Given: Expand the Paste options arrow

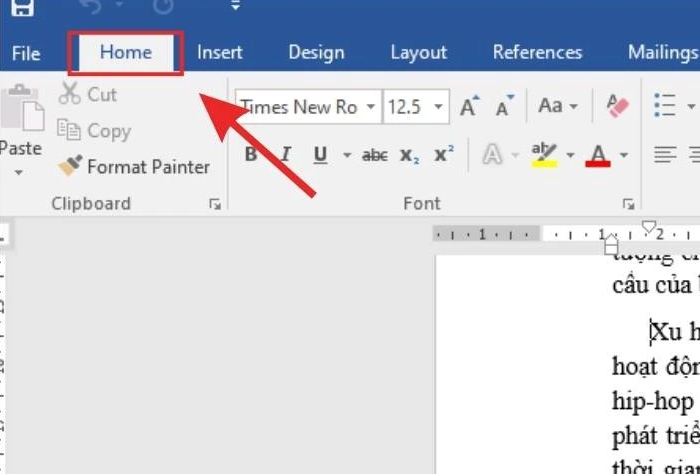Looking at the screenshot, I should click(19, 172).
